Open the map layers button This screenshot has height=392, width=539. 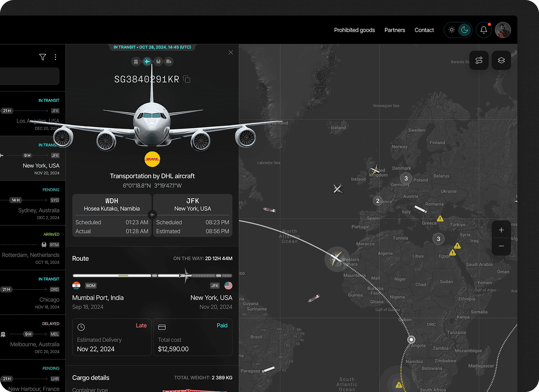(501, 60)
